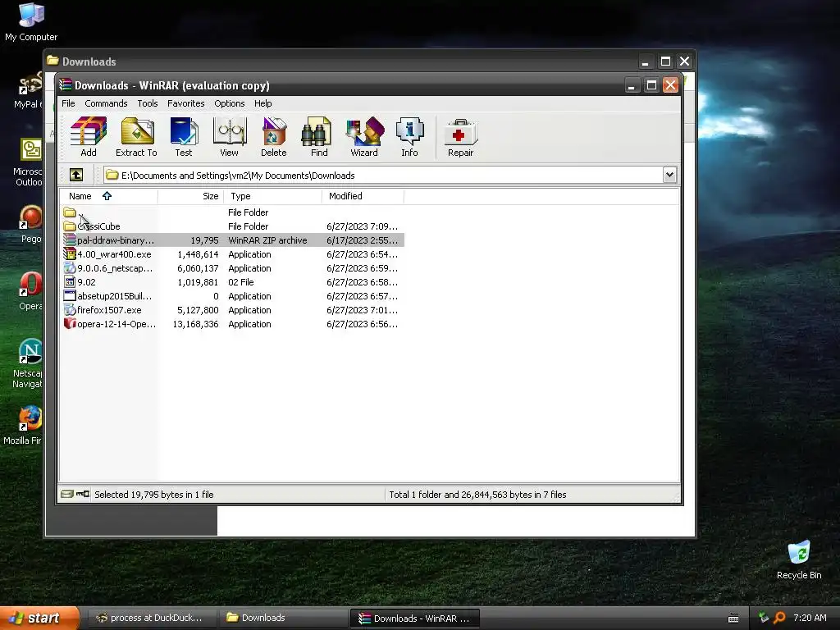Image resolution: width=840 pixels, height=630 pixels.
Task: Open the Favorites menu
Action: pyautogui.click(x=186, y=103)
